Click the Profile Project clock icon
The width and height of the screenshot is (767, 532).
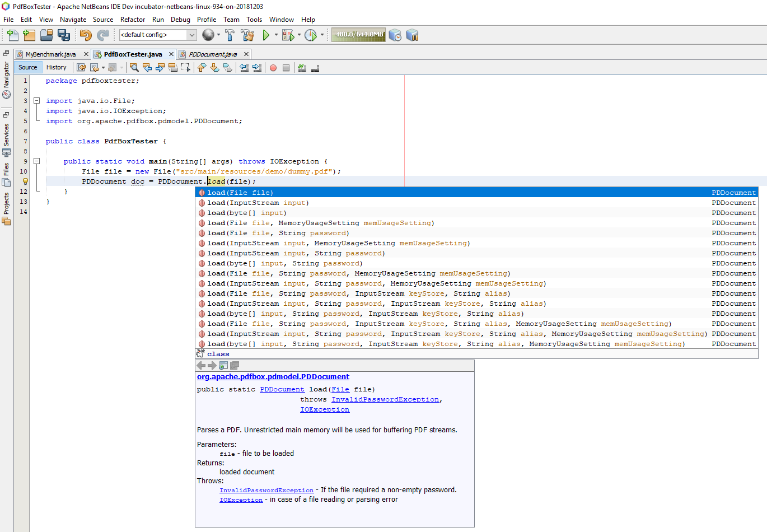[x=311, y=35]
